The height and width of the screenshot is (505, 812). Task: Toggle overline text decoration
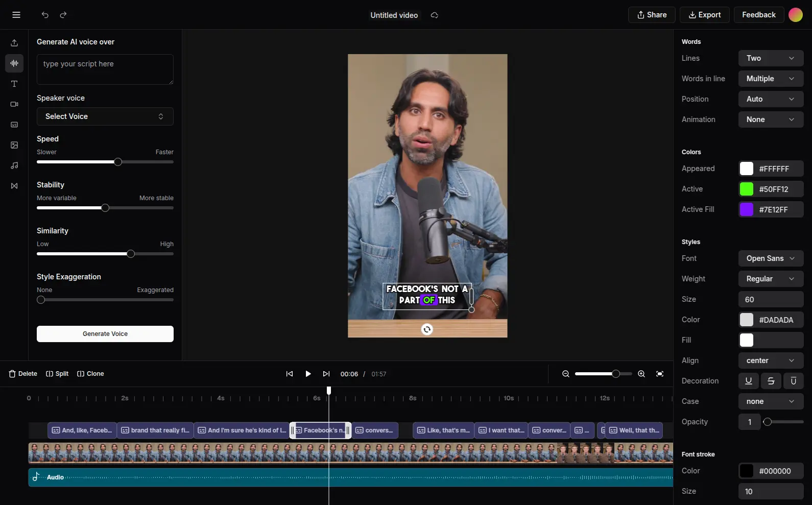coord(794,381)
